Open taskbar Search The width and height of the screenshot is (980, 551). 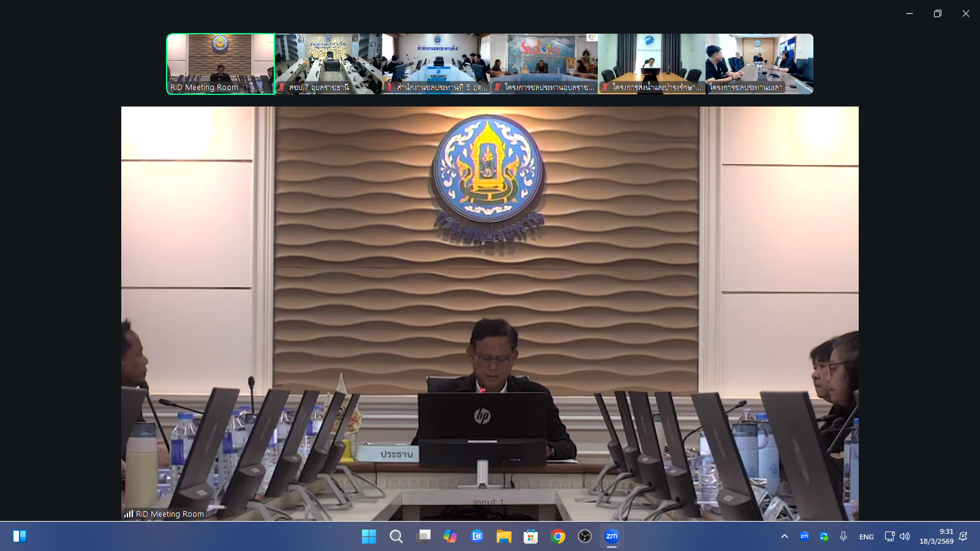pyautogui.click(x=396, y=537)
